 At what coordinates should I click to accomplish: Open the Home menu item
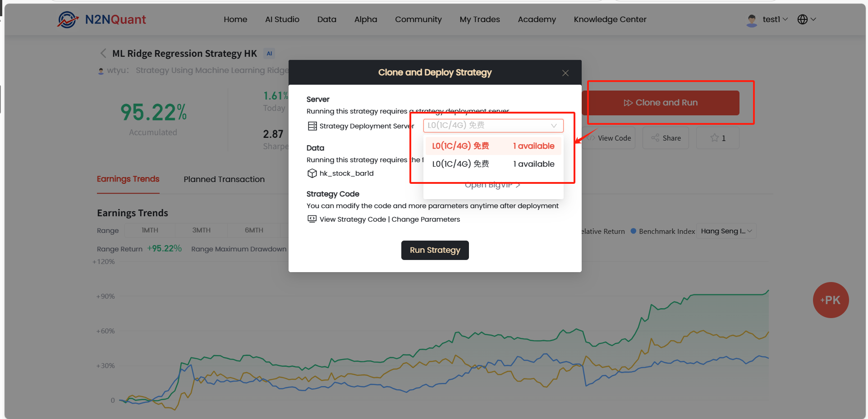point(235,19)
